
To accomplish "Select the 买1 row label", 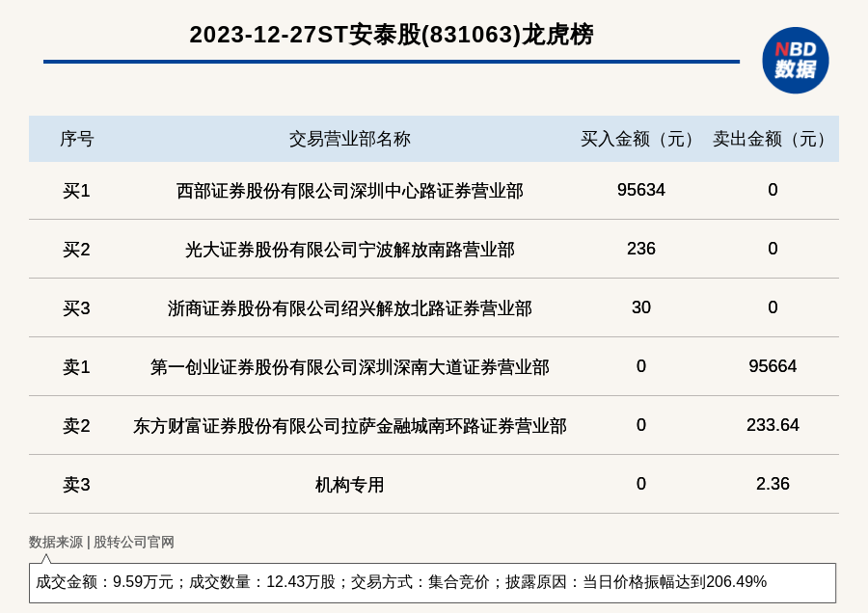I will point(76,191).
